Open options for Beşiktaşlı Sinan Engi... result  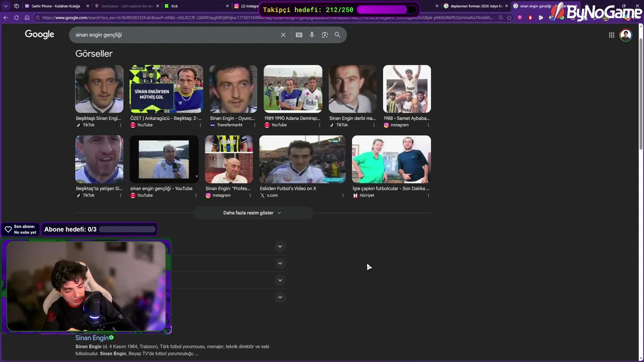pos(120,125)
